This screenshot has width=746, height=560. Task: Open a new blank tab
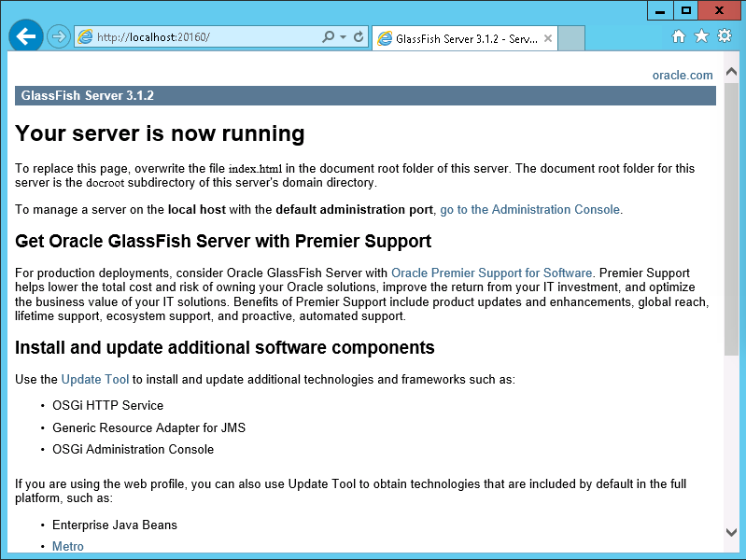pos(571,39)
